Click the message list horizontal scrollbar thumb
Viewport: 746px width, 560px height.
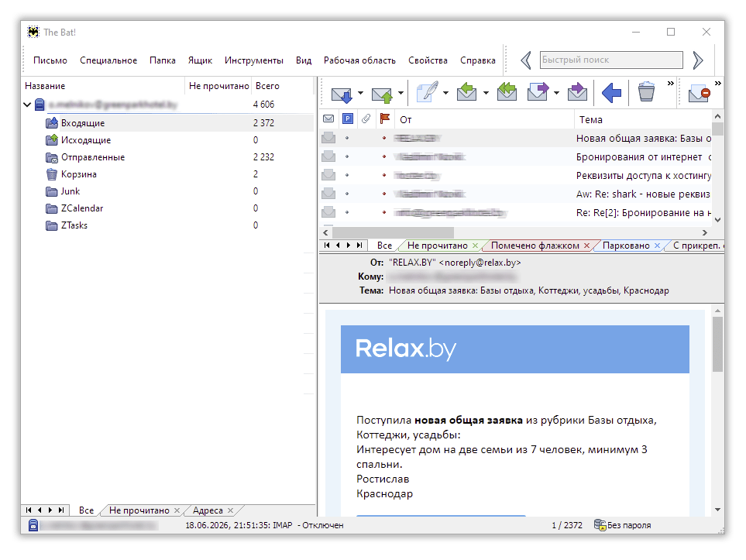click(x=393, y=232)
